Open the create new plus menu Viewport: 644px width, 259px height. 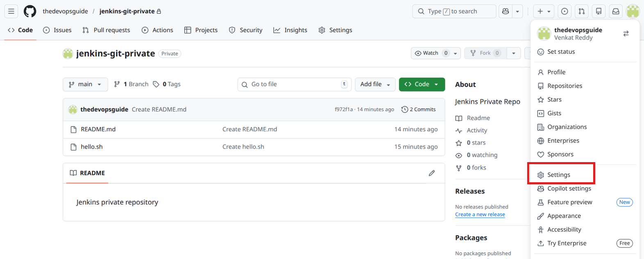(x=544, y=11)
